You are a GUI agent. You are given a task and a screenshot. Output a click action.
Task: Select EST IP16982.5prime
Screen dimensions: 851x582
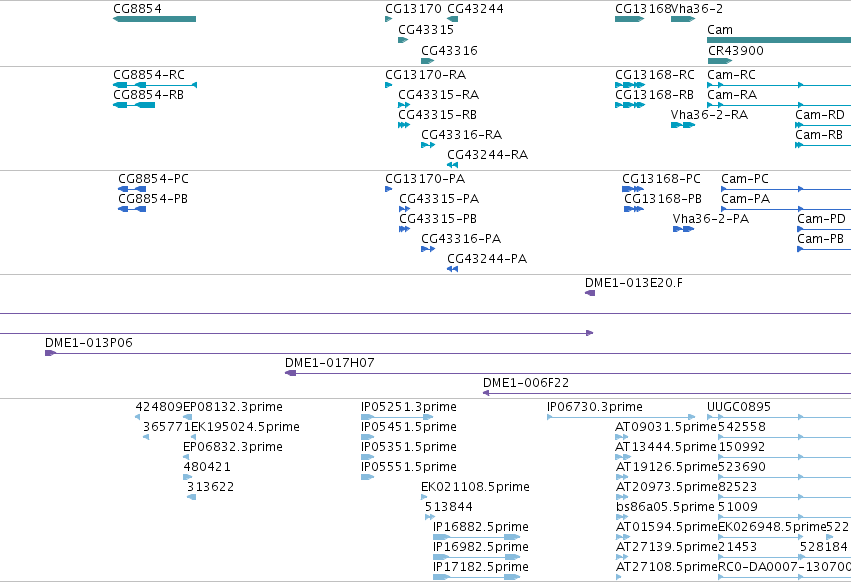pos(481,547)
